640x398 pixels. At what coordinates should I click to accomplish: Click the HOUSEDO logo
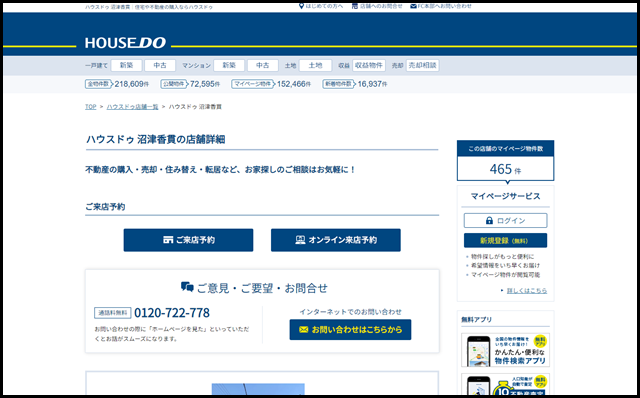125,43
